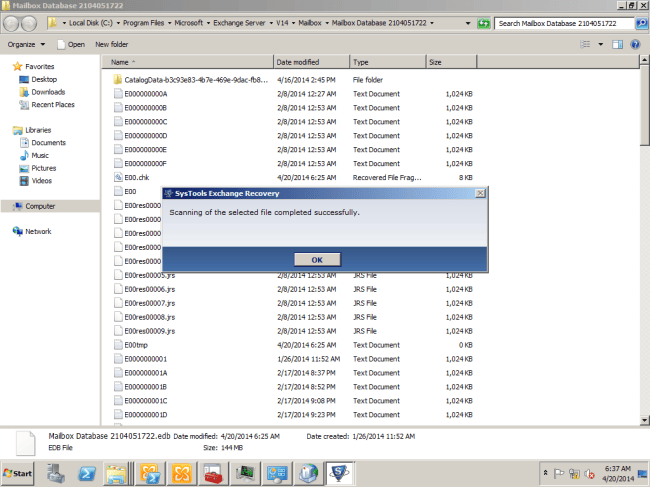Viewport: 650px width, 487px height.
Task: Click the green refresh icon beside address bar
Action: [484, 23]
